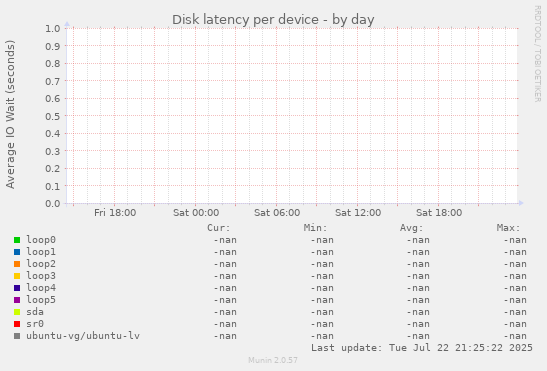
Task: Click the orange loop2 legend swatch
Action: pyautogui.click(x=17, y=264)
